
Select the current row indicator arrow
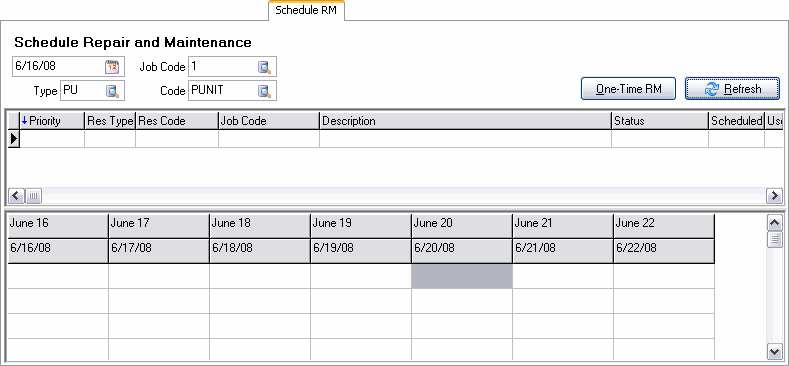point(14,138)
